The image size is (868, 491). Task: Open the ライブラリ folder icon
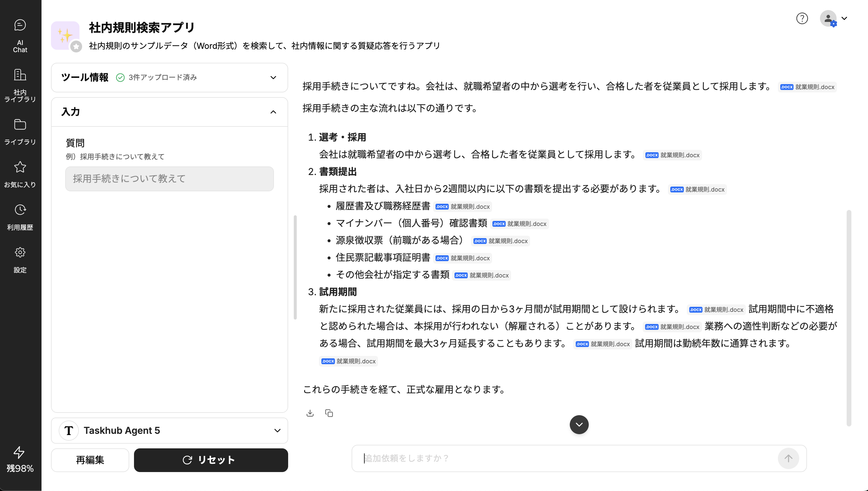pos(20,125)
